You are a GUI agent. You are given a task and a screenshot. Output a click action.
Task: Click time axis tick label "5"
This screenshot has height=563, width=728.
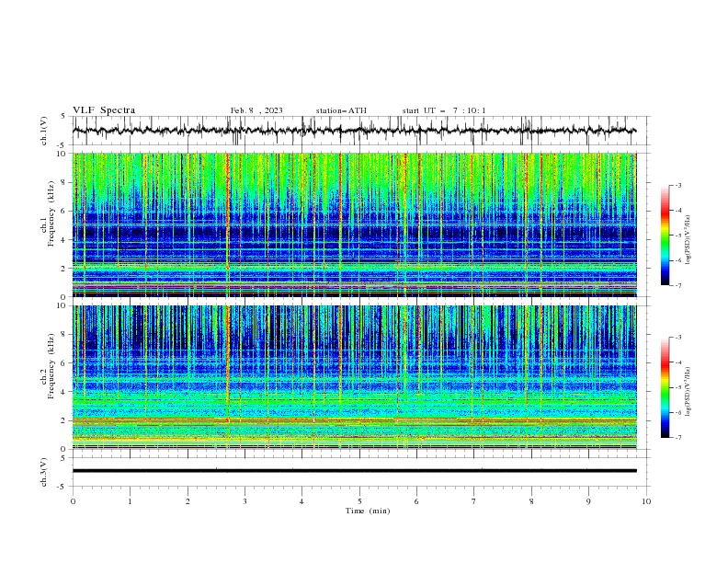coord(359,501)
